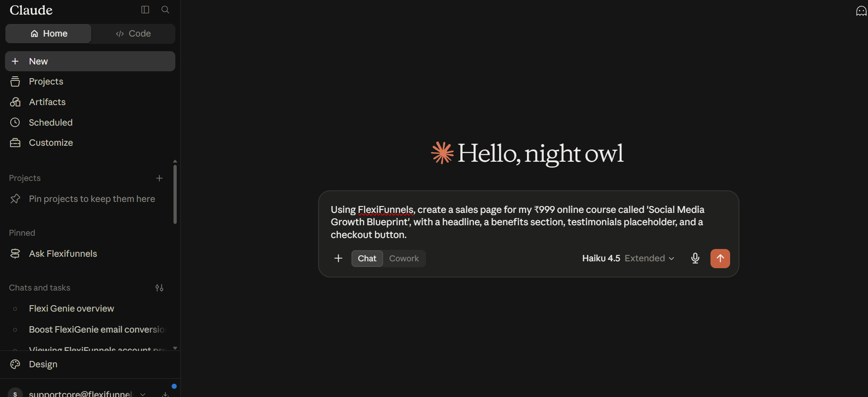
Task: Click the 'Chats and tasks' section label
Action: (x=40, y=288)
